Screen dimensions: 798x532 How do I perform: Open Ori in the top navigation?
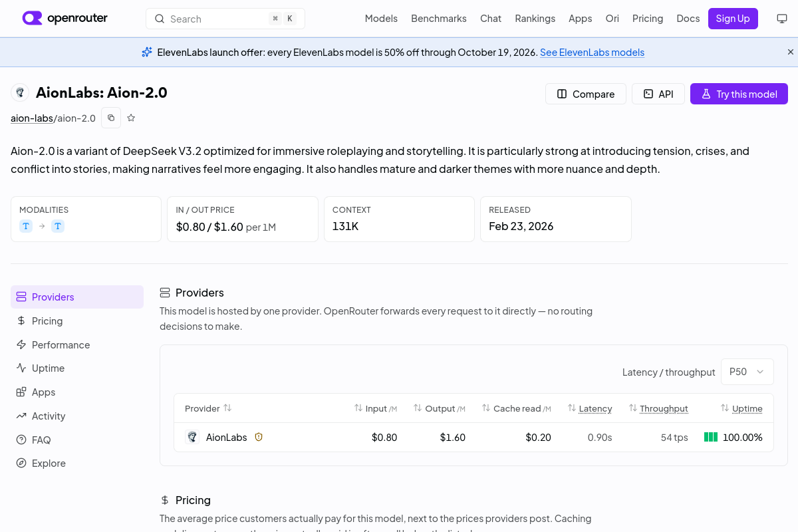pos(612,19)
